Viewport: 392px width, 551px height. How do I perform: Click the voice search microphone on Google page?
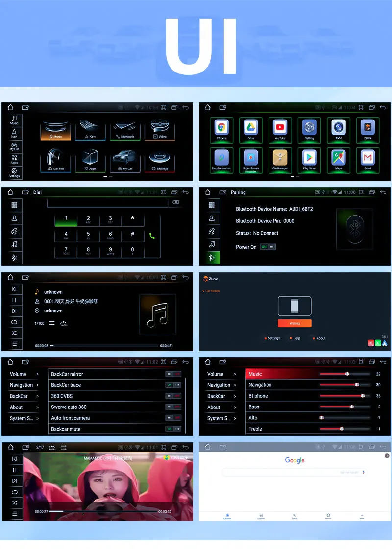tap(363, 472)
